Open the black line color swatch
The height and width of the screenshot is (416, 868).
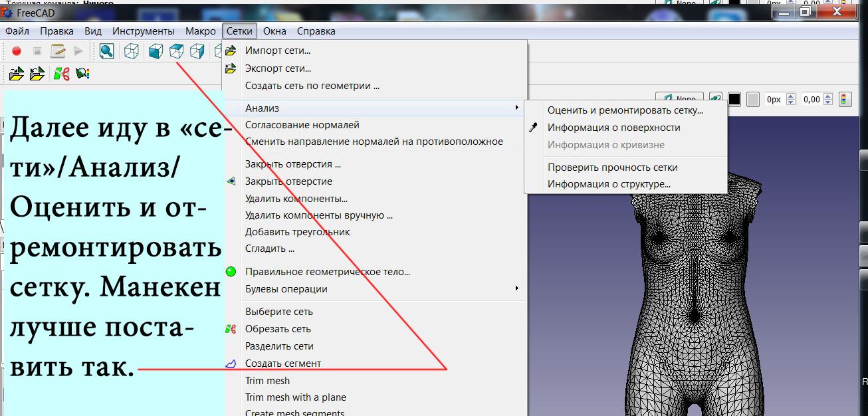pyautogui.click(x=734, y=100)
